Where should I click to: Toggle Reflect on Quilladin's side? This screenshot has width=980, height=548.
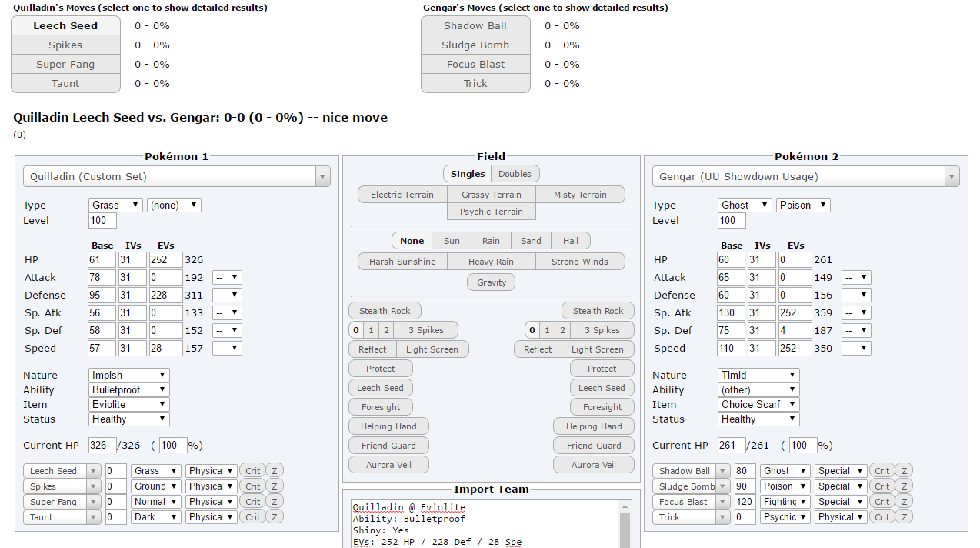pyautogui.click(x=372, y=349)
